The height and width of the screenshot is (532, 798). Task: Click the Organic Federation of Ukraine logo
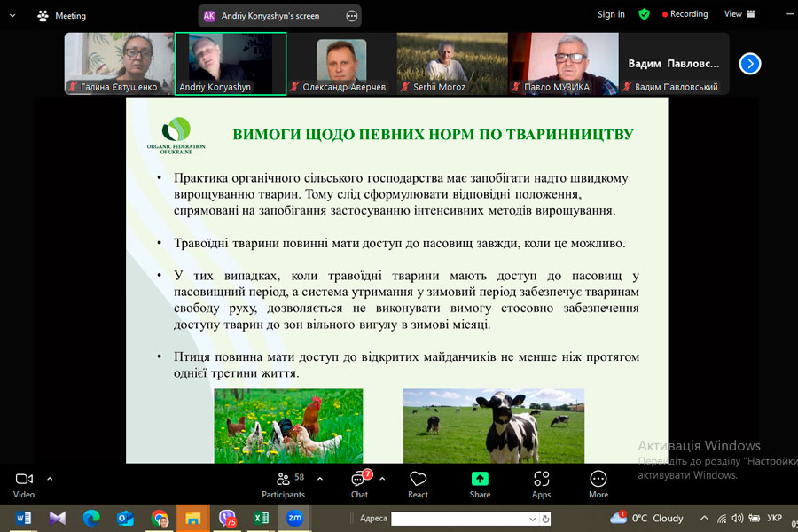(x=176, y=136)
